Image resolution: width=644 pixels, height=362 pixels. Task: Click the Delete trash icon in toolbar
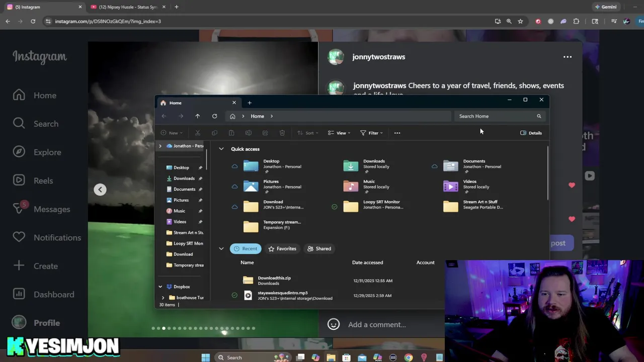(x=282, y=133)
